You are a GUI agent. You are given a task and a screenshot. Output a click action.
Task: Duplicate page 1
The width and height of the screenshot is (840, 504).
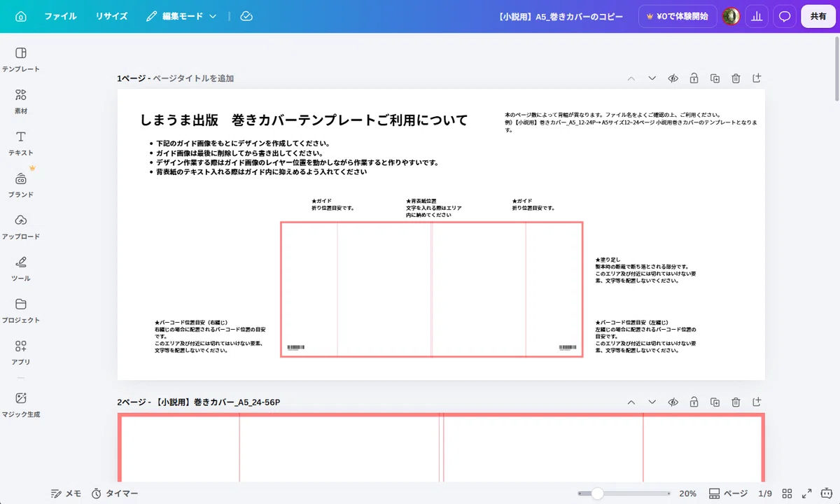[715, 78]
